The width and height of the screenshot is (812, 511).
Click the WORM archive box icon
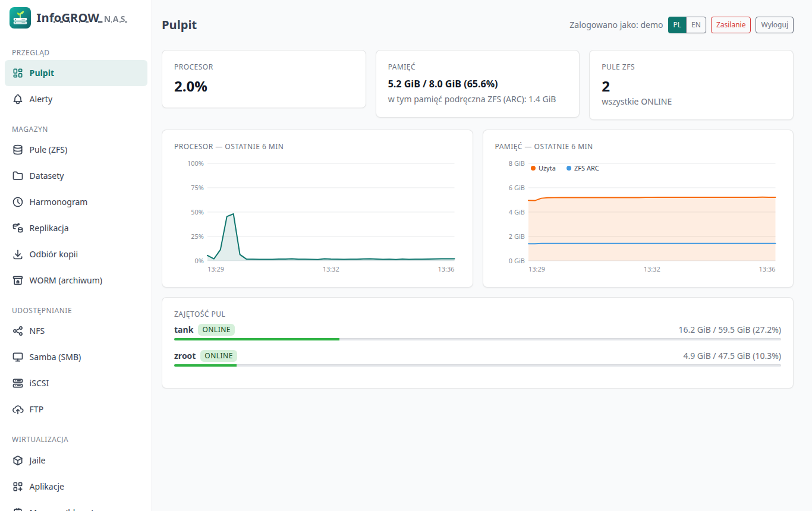click(x=18, y=280)
